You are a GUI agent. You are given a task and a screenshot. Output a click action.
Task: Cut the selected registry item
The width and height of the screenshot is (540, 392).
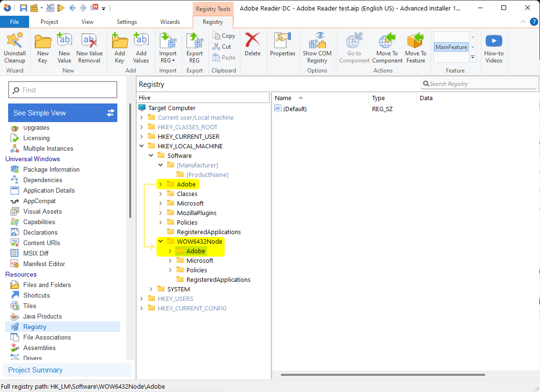(222, 46)
